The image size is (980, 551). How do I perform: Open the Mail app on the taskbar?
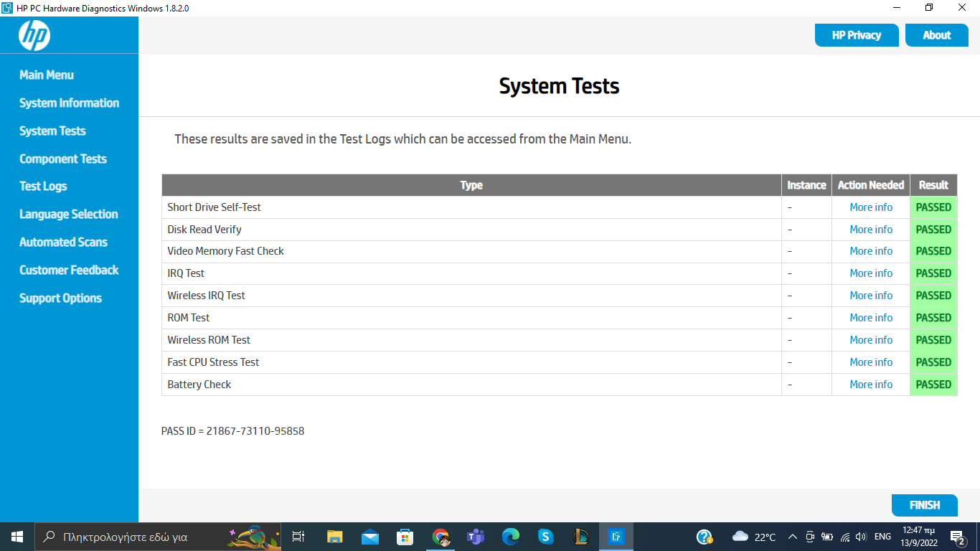click(370, 537)
